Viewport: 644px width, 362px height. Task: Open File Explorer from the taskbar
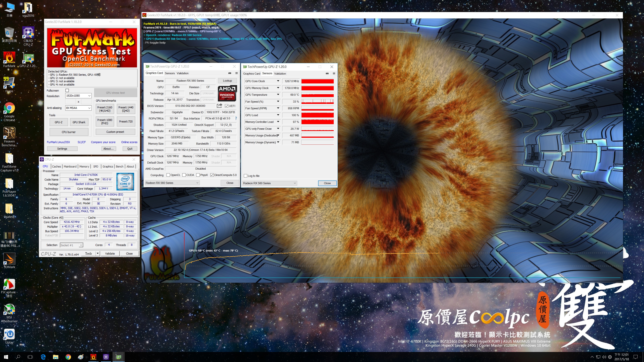56,357
